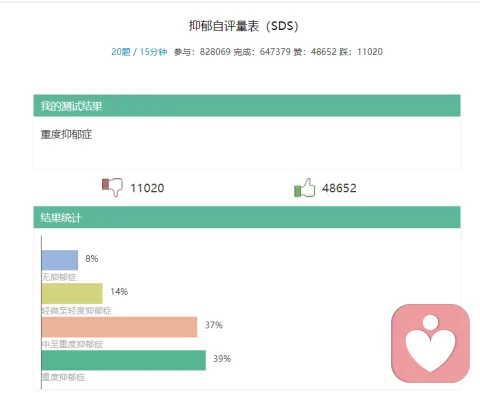Select the orange 37% bar
Image resolution: width=480 pixels, height=393 pixels.
pyautogui.click(x=119, y=327)
